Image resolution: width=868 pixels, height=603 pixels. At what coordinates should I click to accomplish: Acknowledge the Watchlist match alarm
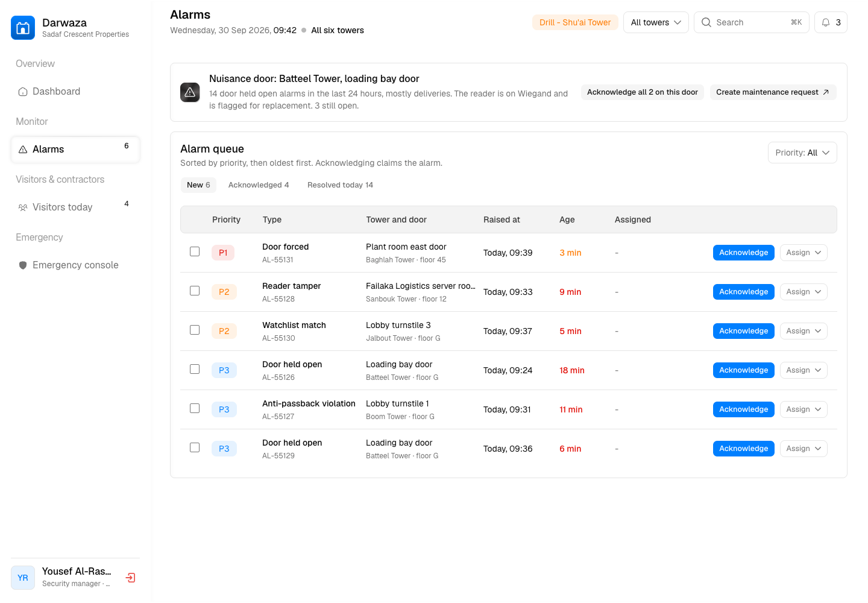tap(743, 331)
